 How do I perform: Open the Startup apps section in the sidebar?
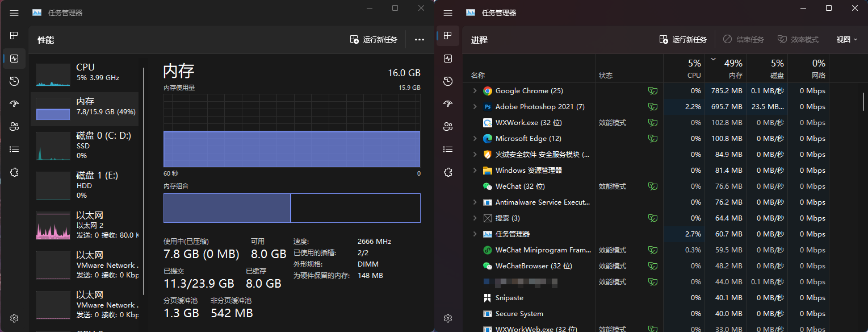[x=447, y=104]
